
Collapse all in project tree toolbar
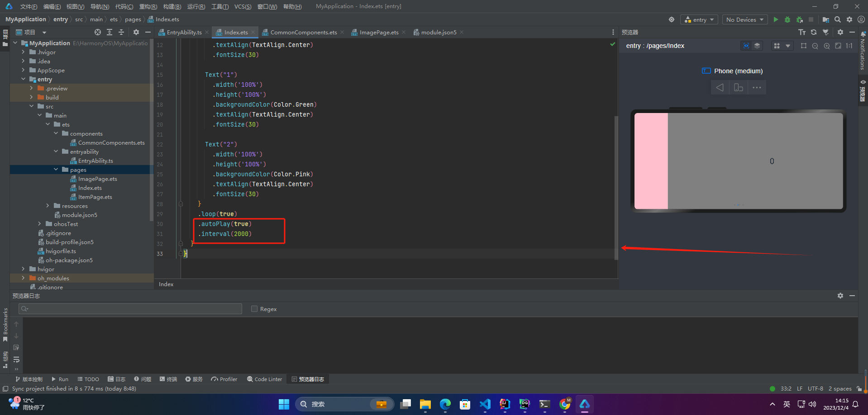click(x=121, y=32)
